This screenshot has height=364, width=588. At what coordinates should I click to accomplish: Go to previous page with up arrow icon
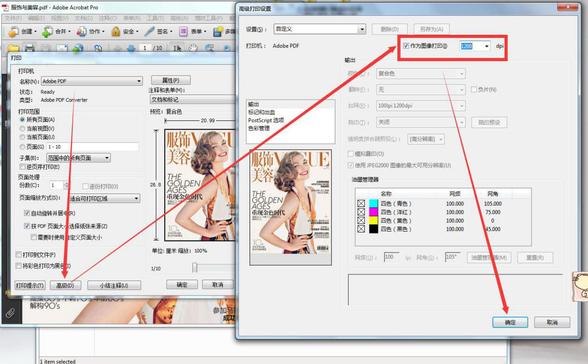[118, 48]
